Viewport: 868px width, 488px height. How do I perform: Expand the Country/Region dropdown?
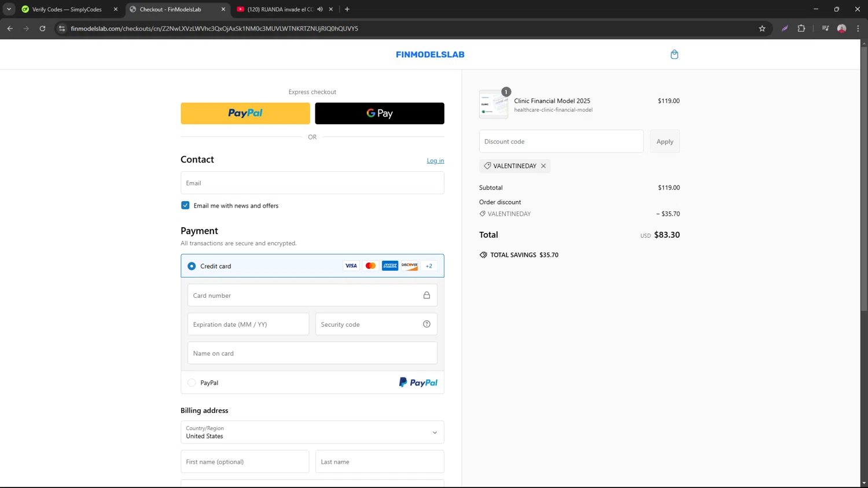pyautogui.click(x=312, y=432)
